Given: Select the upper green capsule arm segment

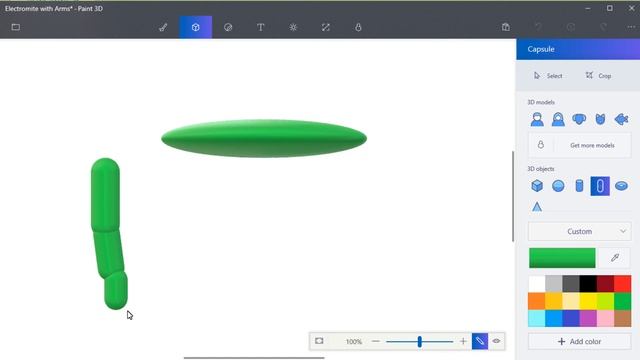Looking at the screenshot, I should (105, 194).
